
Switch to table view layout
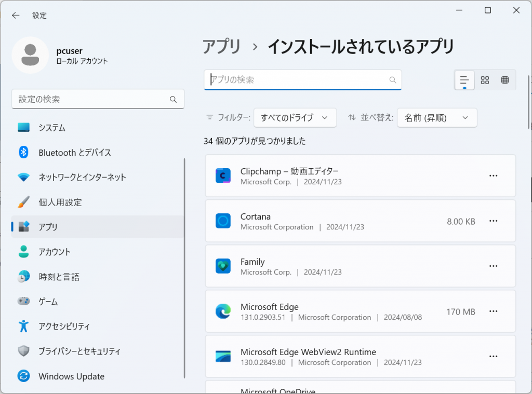pyautogui.click(x=505, y=80)
